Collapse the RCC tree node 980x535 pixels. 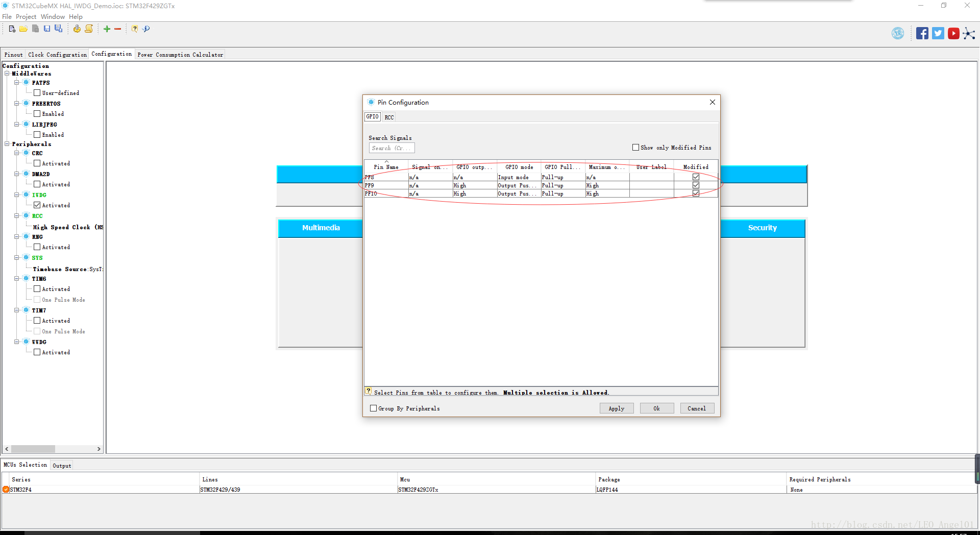[x=16, y=215]
